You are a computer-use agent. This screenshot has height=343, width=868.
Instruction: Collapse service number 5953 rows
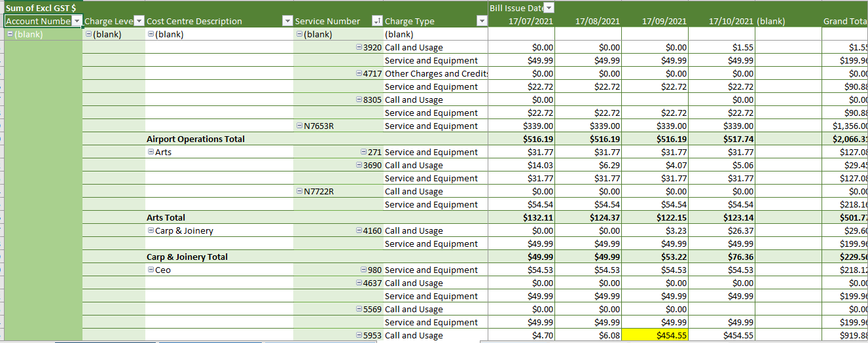tap(359, 335)
